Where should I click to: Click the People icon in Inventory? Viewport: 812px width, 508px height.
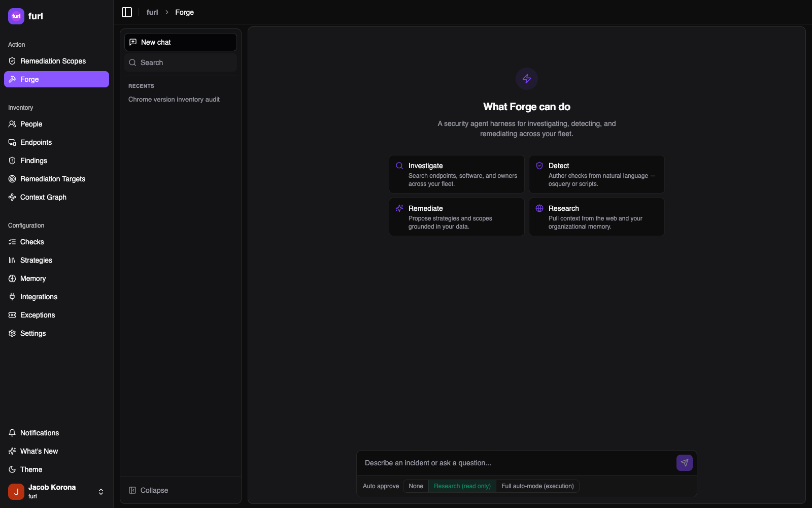pos(12,124)
